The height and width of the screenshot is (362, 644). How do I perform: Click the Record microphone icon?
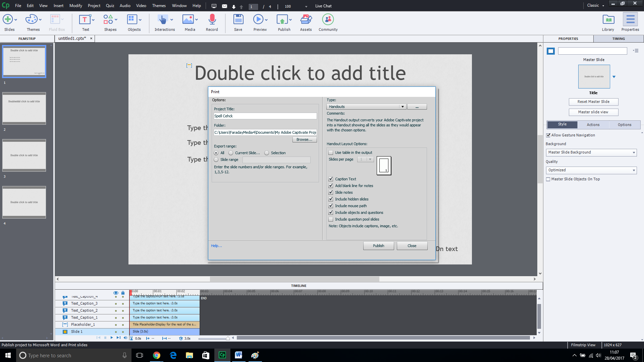212,20
